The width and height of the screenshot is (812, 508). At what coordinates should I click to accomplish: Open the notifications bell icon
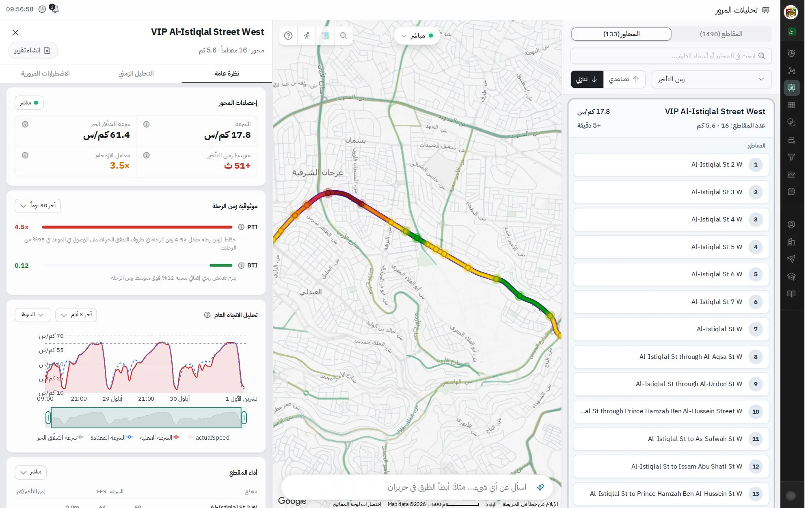(x=54, y=9)
